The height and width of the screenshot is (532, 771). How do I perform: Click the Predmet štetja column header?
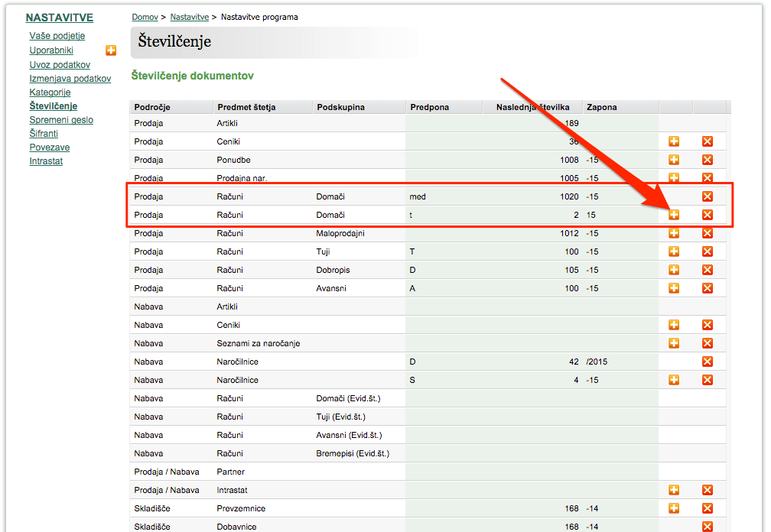pos(263,107)
